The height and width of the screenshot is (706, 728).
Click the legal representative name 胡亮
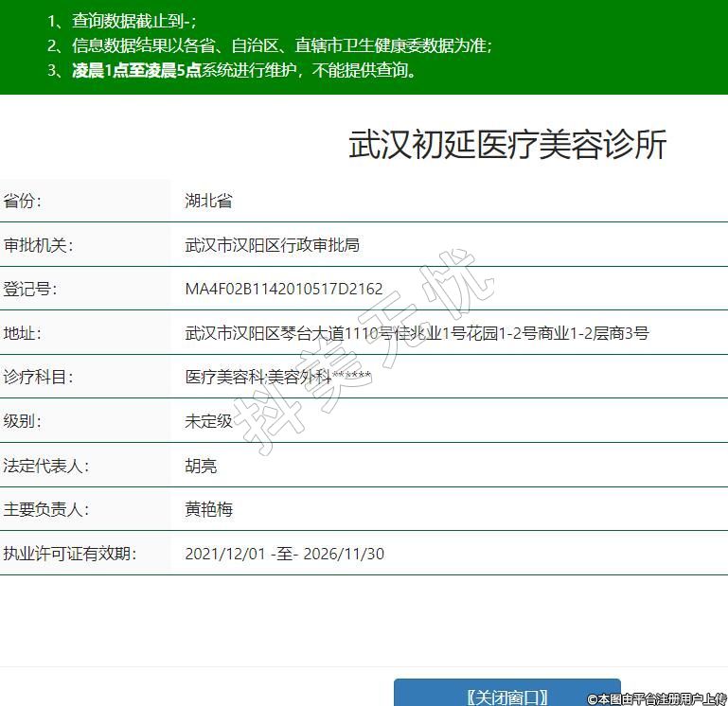(x=201, y=466)
